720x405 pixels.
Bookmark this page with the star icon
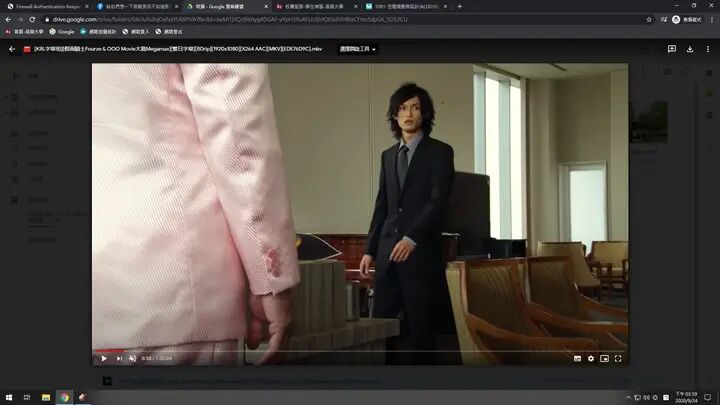tap(649, 19)
